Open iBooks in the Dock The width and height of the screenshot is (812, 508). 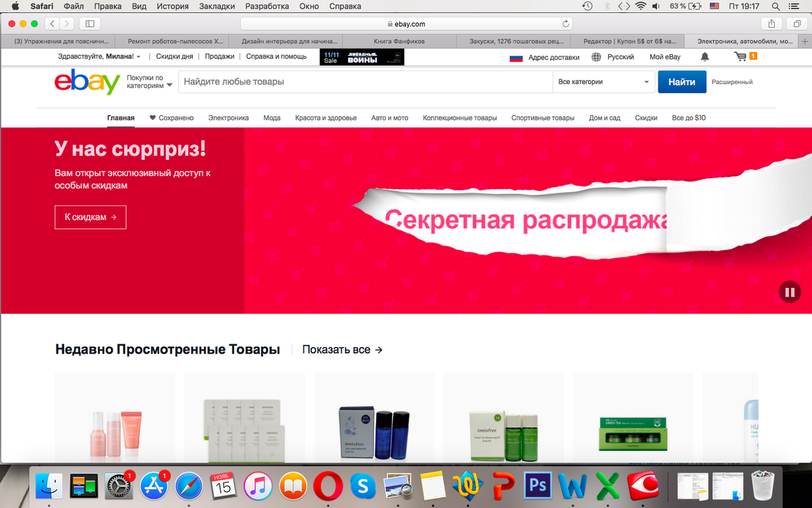[293, 485]
